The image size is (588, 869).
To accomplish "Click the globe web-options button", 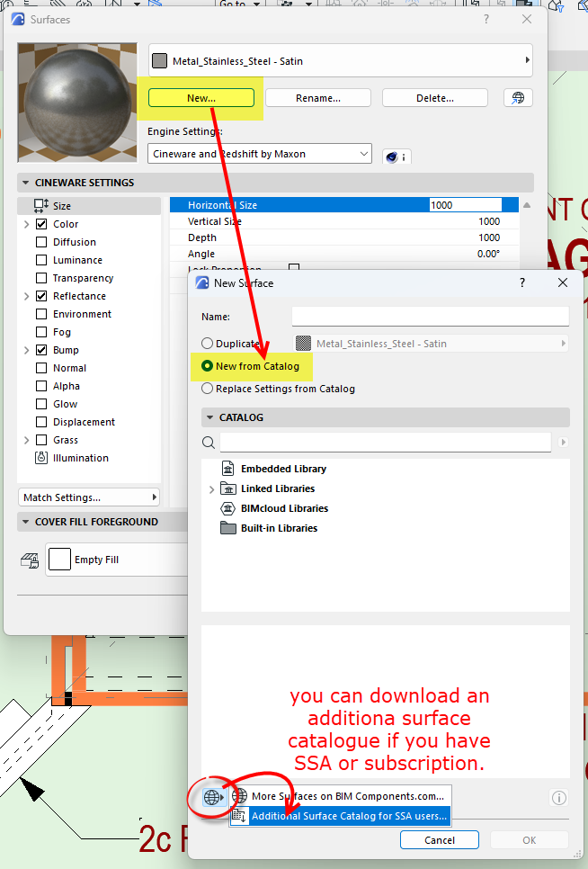I will point(214,798).
